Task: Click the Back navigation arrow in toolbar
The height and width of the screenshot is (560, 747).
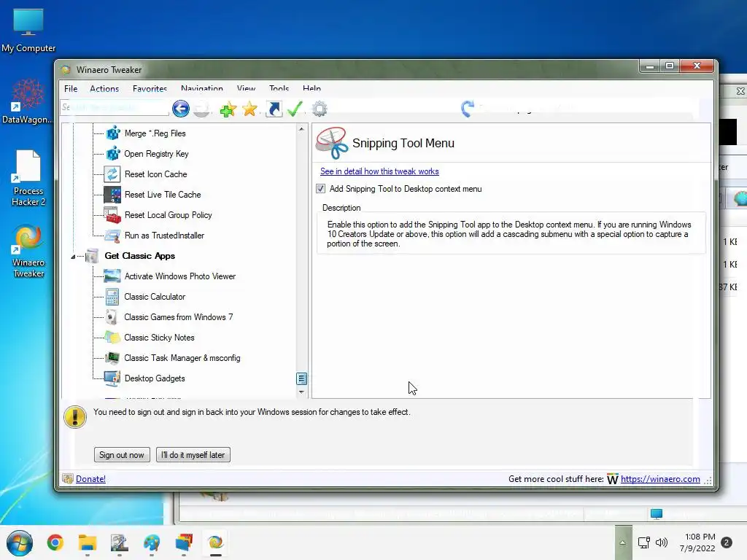Action: pos(181,109)
